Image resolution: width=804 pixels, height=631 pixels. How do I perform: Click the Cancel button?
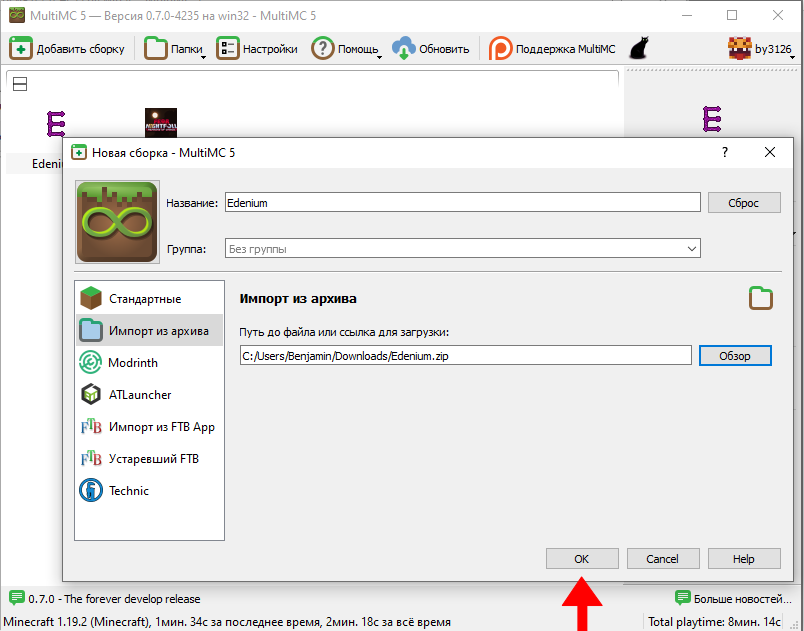tap(663, 559)
